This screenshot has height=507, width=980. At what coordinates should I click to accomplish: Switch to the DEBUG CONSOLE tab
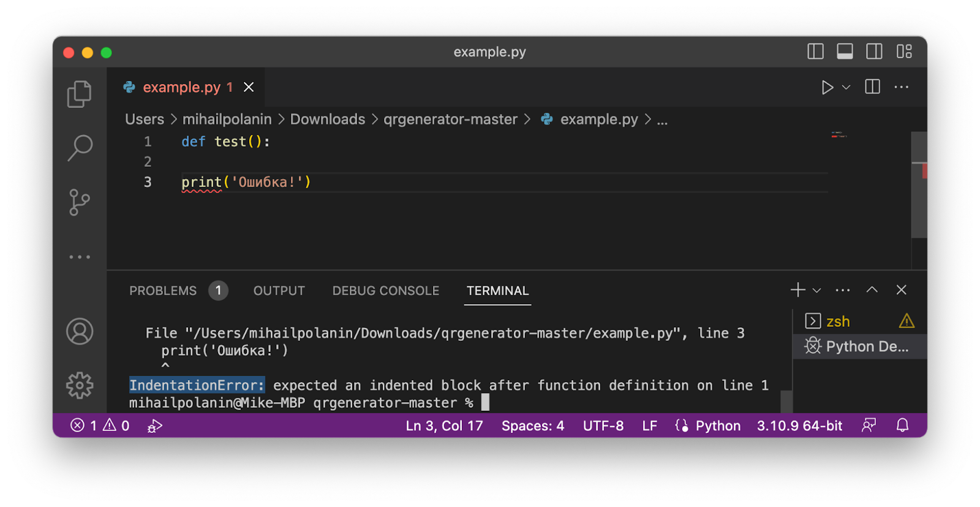385,291
